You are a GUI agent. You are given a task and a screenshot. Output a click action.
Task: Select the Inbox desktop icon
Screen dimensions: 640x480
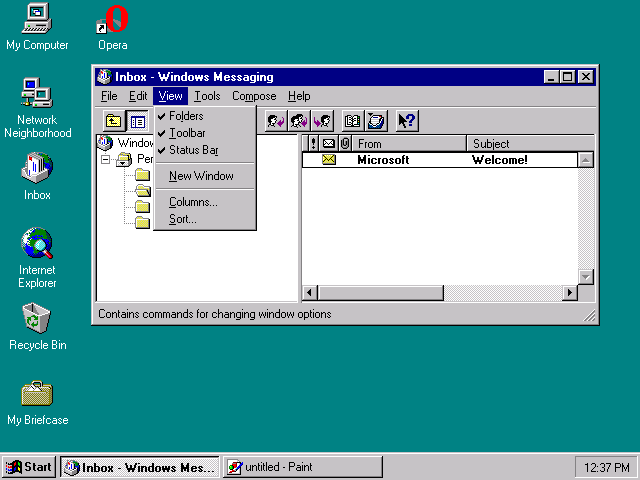[37, 168]
